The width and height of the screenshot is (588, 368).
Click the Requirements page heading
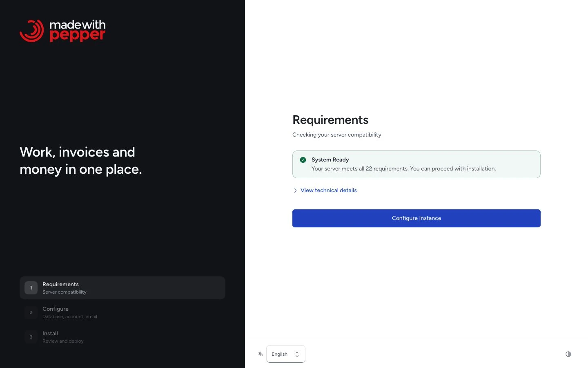[x=330, y=120]
